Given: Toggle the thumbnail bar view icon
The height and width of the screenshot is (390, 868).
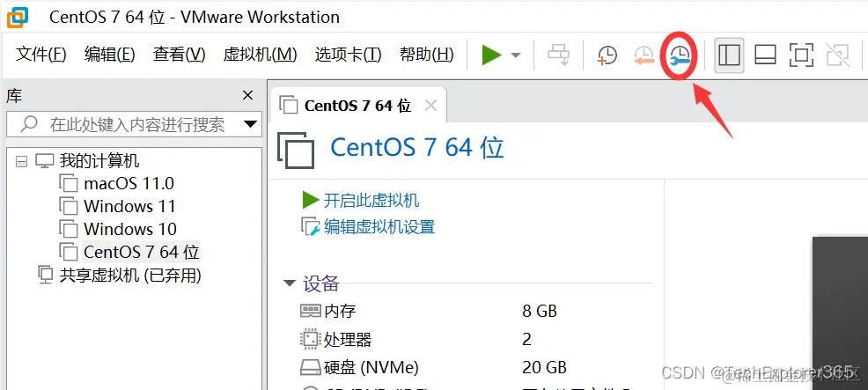Looking at the screenshot, I should click(765, 55).
